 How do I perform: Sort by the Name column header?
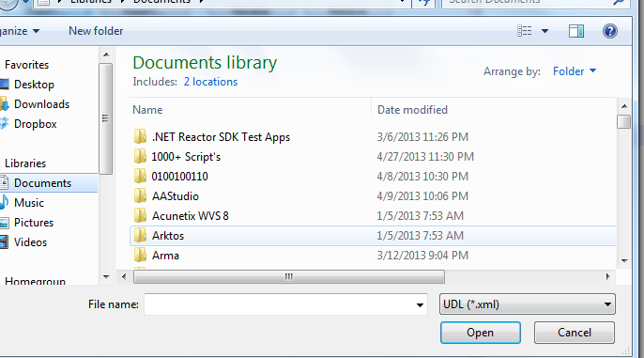click(x=147, y=110)
